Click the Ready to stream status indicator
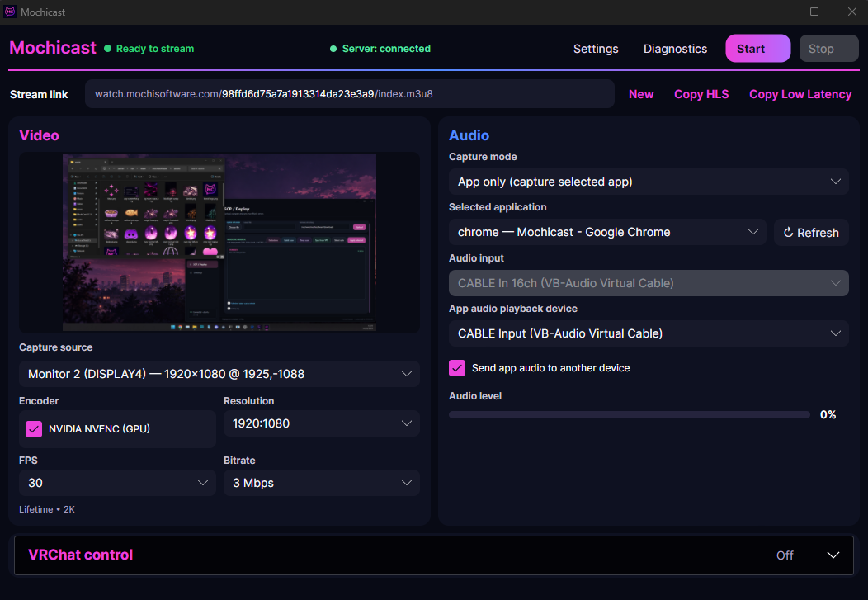The height and width of the screenshot is (600, 868). (x=149, y=49)
